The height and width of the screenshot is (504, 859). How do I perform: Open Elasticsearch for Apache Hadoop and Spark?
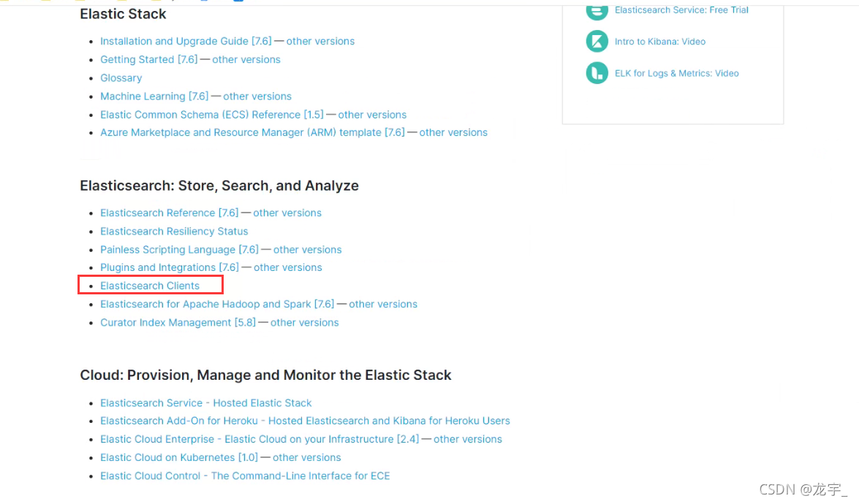pos(217,305)
